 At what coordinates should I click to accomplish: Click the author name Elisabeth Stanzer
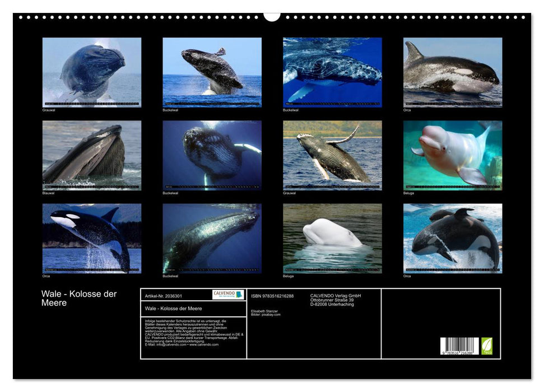click(264, 311)
